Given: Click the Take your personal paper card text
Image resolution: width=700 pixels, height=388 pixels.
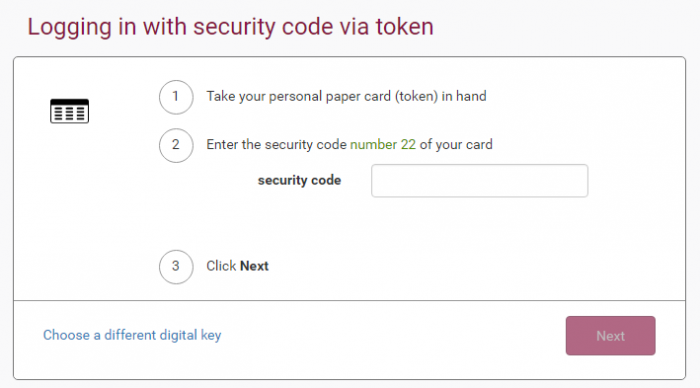Looking at the screenshot, I should click(298, 96).
